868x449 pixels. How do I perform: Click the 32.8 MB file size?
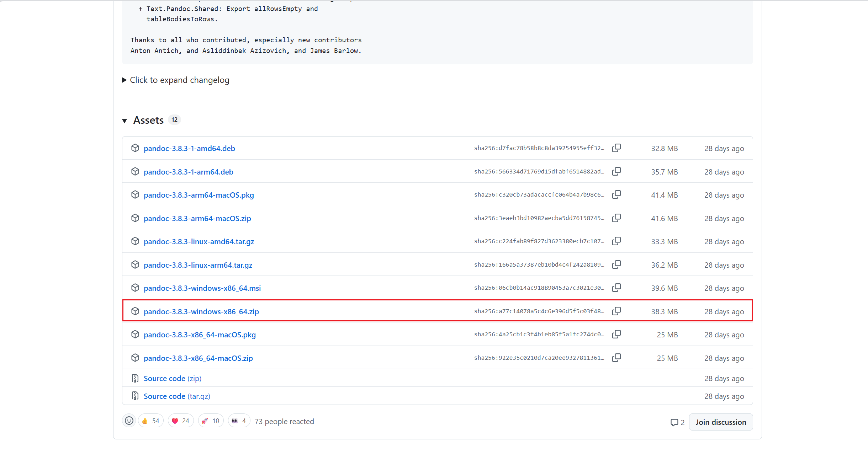665,149
